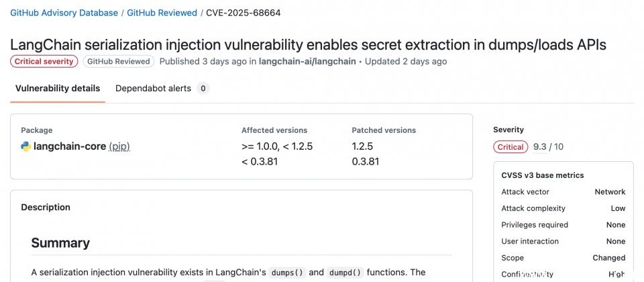Open the Dependabot alerts tab
This screenshot has width=644, height=282.
pyautogui.click(x=153, y=89)
